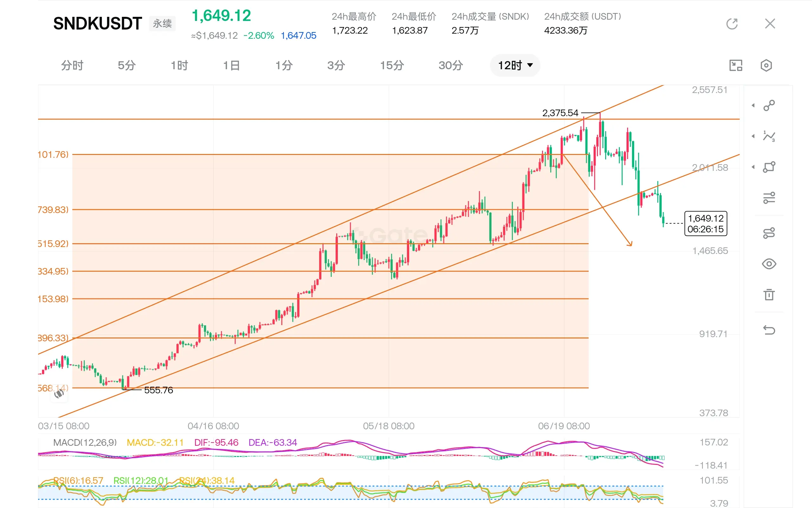Click the DEA:-63.34 value
Screen dimensions: 812x508
coord(272,443)
